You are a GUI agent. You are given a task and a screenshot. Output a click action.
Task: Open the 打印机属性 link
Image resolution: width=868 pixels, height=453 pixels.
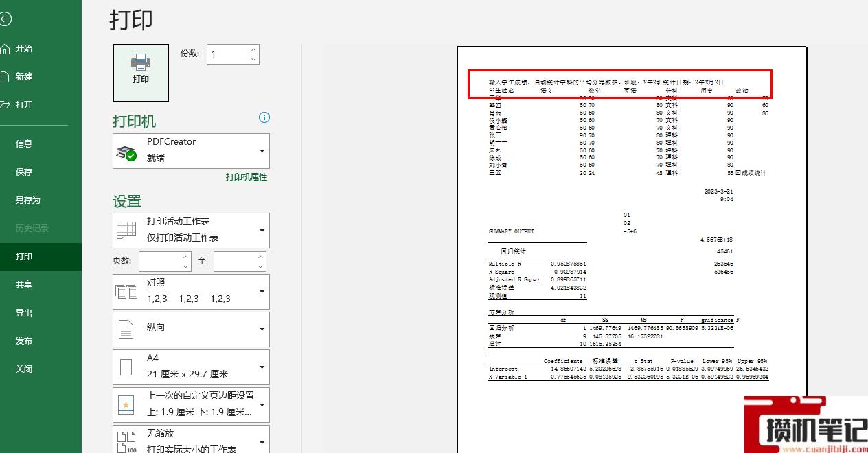[247, 177]
